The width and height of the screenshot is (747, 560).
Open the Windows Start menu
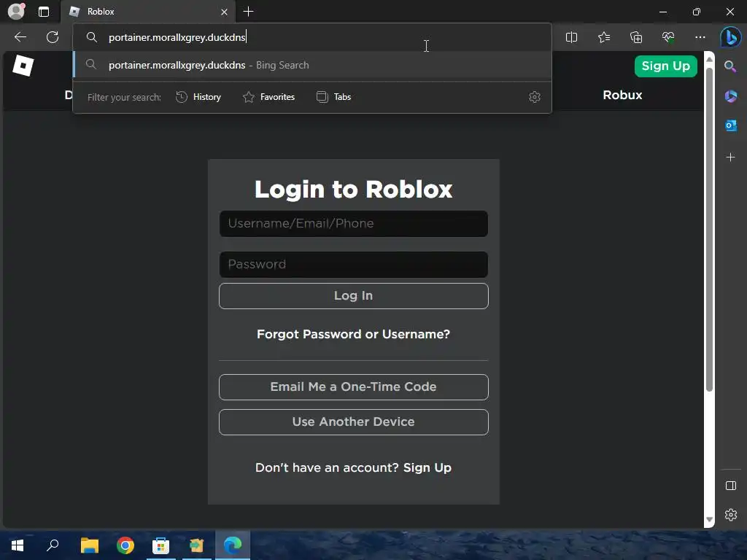[18, 545]
